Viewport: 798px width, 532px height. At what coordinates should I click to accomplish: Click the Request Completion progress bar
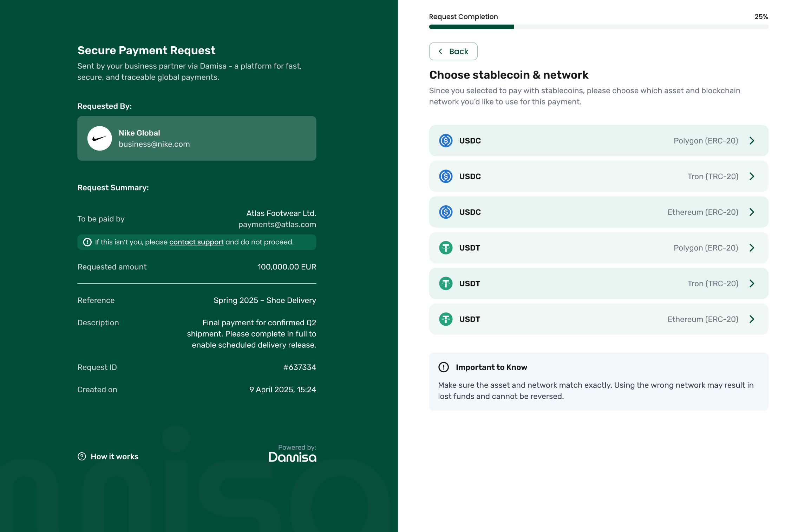click(598, 27)
